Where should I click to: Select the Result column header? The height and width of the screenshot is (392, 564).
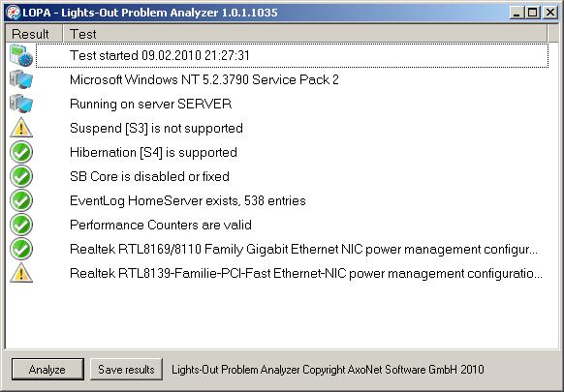[x=34, y=34]
